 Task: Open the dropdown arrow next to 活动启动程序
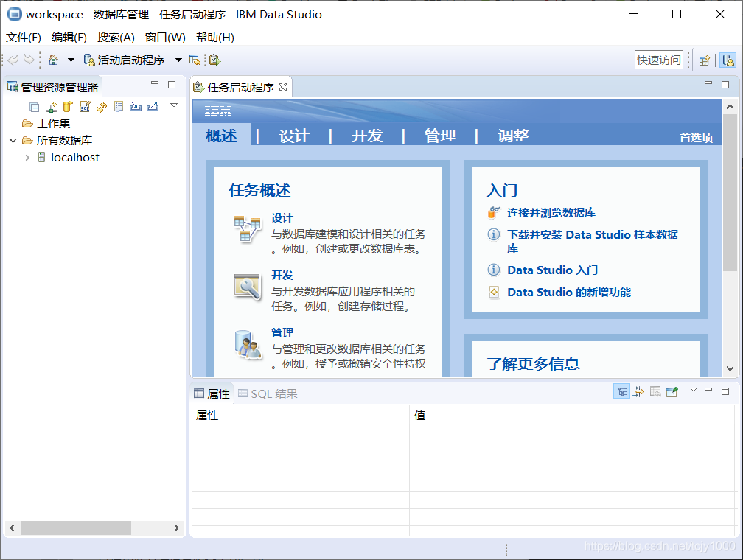click(x=178, y=60)
